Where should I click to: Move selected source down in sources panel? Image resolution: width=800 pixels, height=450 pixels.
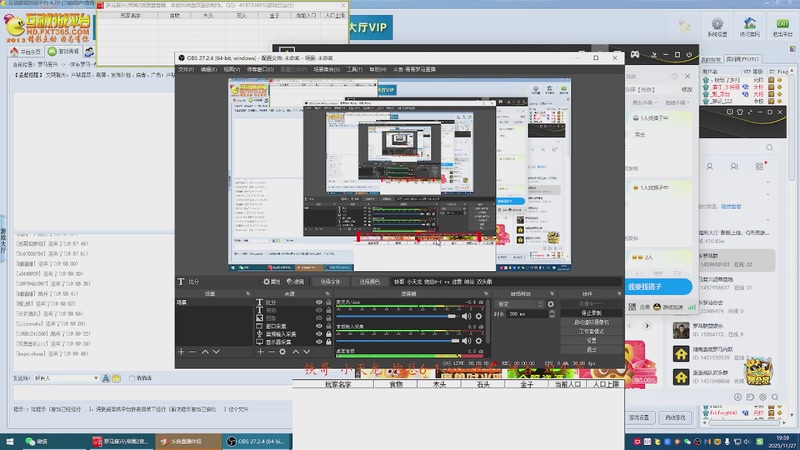click(x=307, y=352)
